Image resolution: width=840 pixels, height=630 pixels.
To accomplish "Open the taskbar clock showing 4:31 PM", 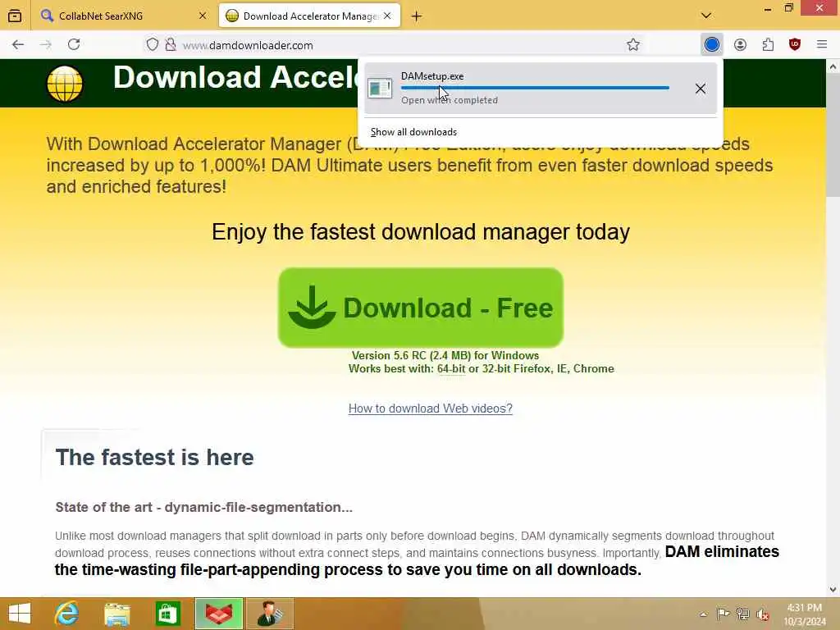I will pos(804,614).
